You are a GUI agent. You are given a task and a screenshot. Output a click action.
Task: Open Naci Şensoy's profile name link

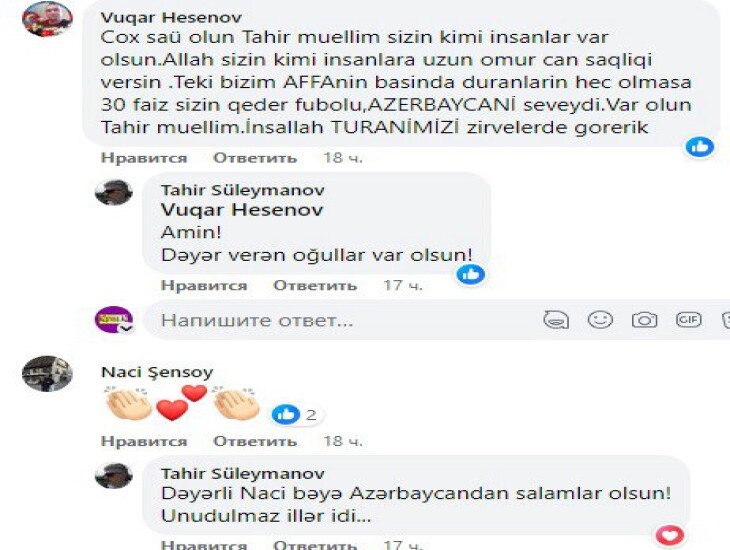point(157,372)
